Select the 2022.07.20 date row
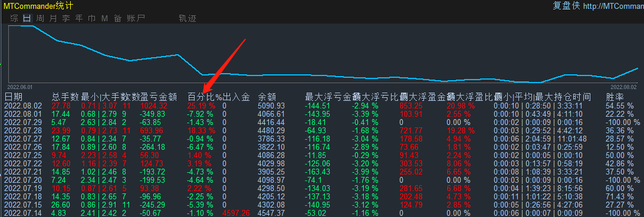Image resolution: width=644 pixels, height=217 pixels. click(x=322, y=180)
